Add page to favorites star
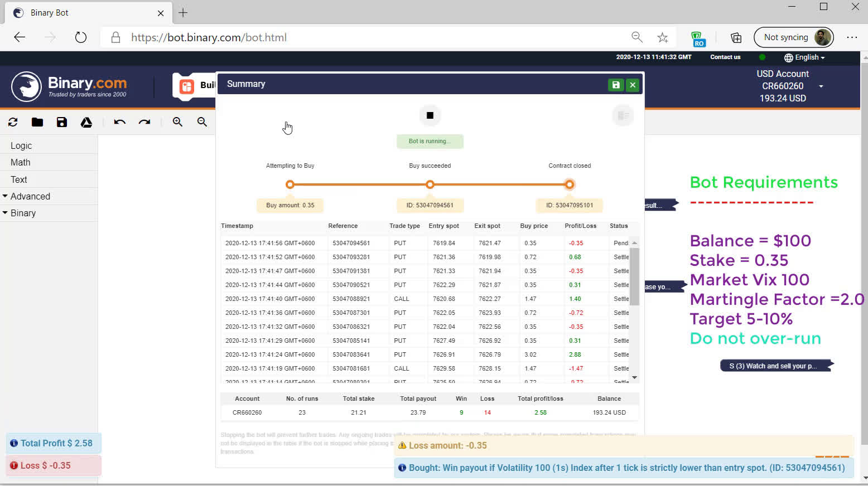The height and width of the screenshot is (486, 868). coord(663,37)
